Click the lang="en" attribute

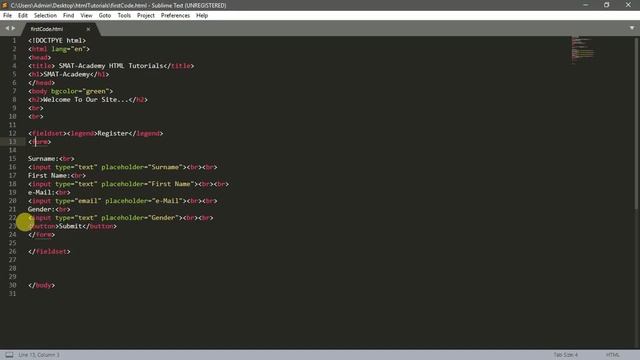click(x=69, y=49)
